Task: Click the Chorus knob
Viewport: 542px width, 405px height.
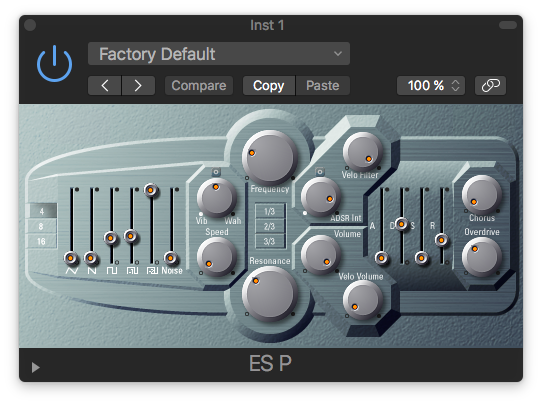Action: tap(482, 195)
